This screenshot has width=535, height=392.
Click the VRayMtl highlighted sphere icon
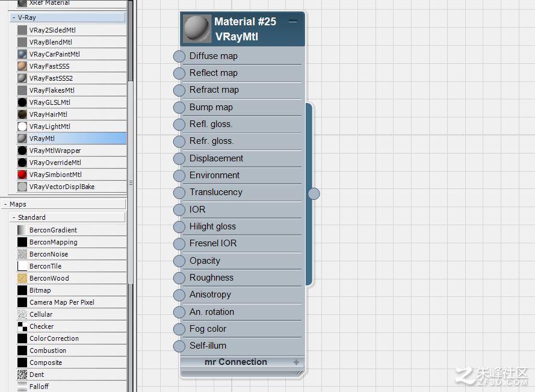22,138
